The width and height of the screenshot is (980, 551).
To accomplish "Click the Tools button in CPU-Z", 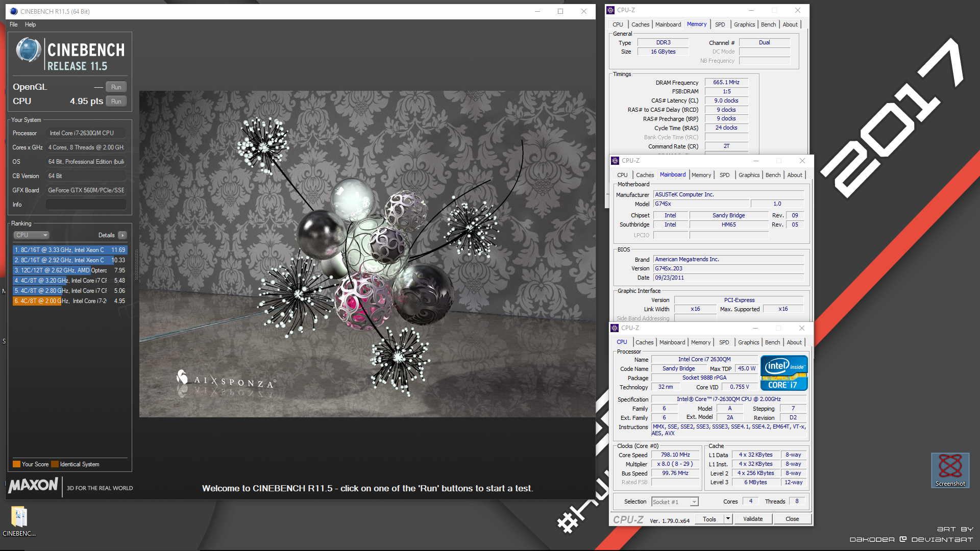I will pos(709,519).
